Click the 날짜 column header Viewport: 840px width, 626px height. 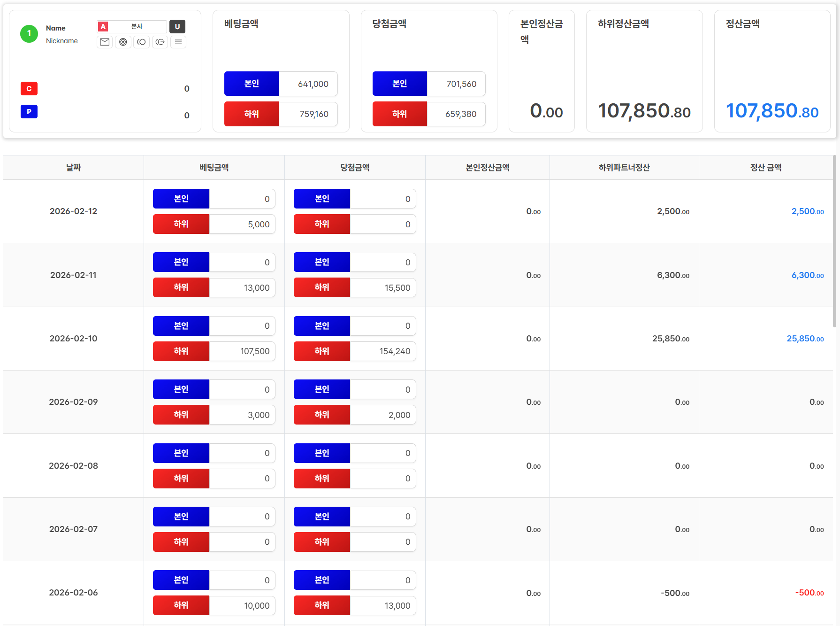click(74, 168)
